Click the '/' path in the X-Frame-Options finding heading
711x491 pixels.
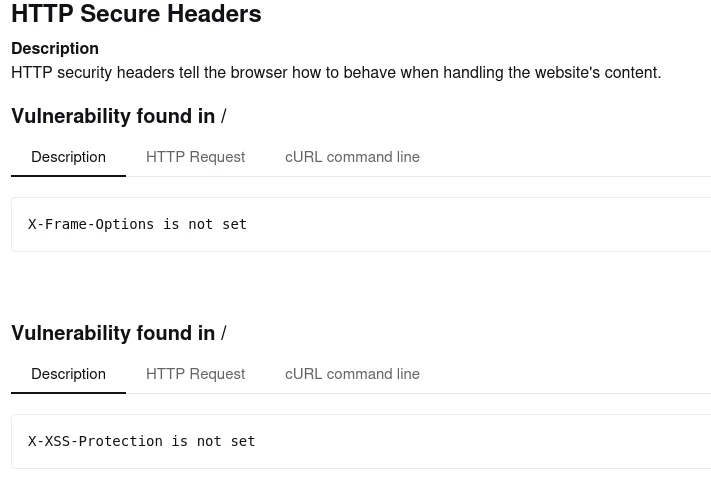(223, 117)
